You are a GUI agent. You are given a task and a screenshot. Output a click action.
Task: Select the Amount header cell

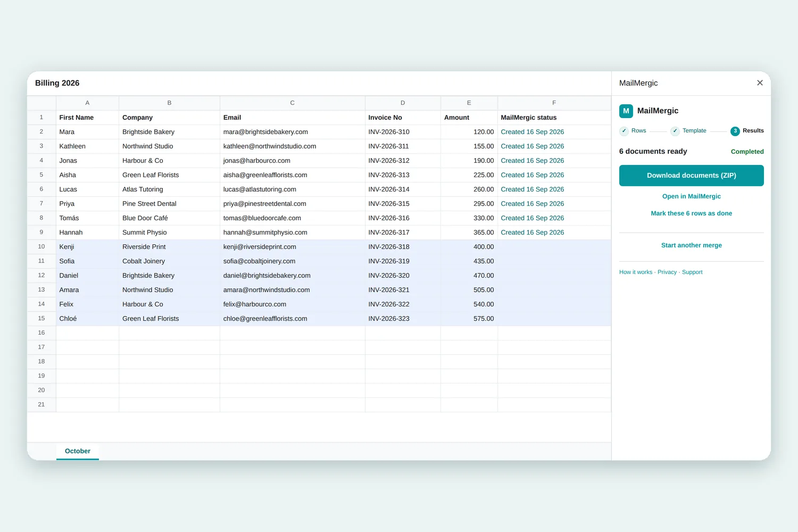[x=469, y=118]
